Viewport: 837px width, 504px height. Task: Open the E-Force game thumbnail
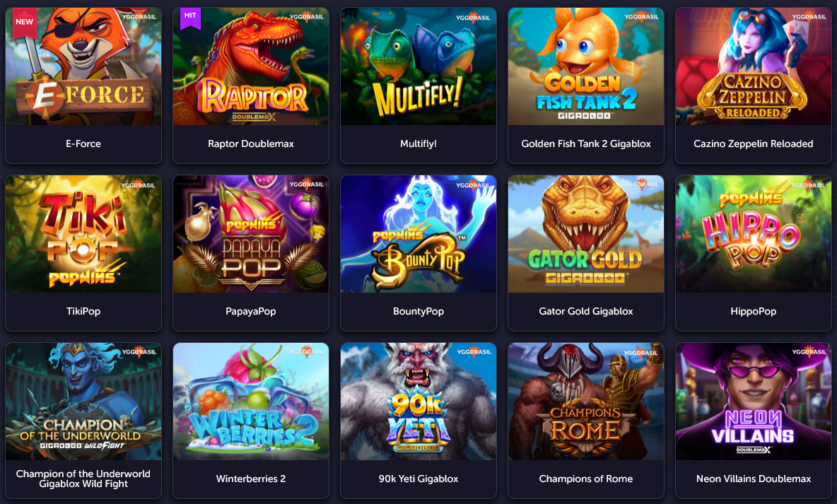tap(83, 66)
